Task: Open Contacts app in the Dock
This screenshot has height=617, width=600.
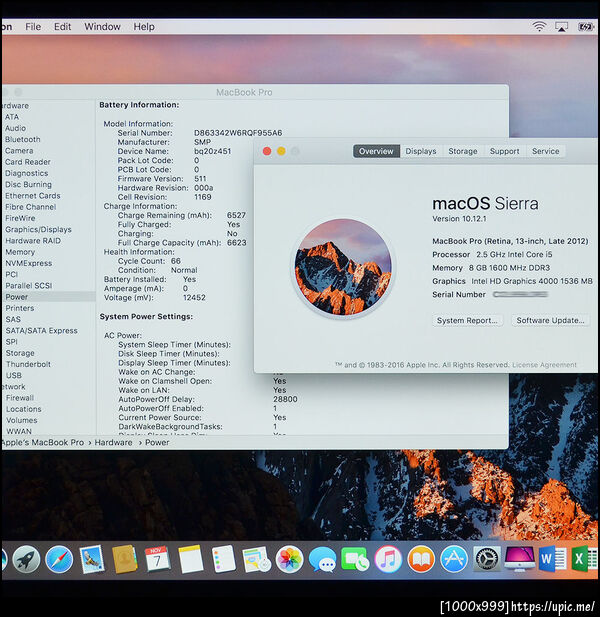Action: (x=125, y=559)
